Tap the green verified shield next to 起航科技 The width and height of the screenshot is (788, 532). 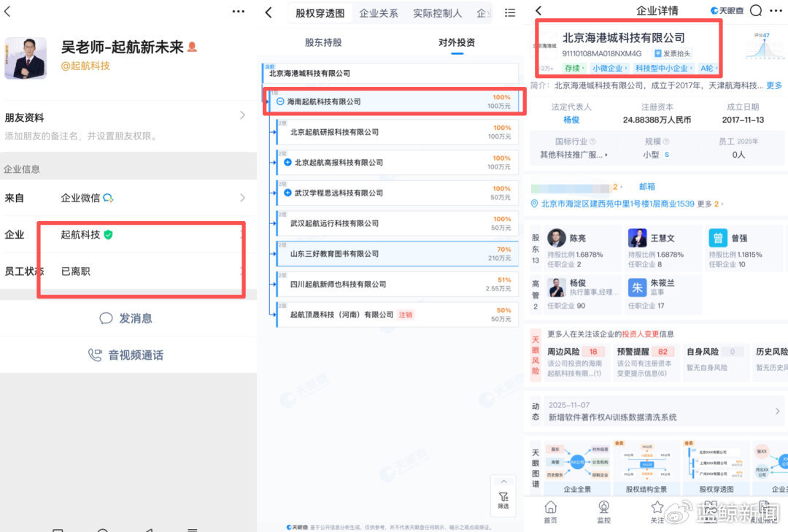point(108,234)
